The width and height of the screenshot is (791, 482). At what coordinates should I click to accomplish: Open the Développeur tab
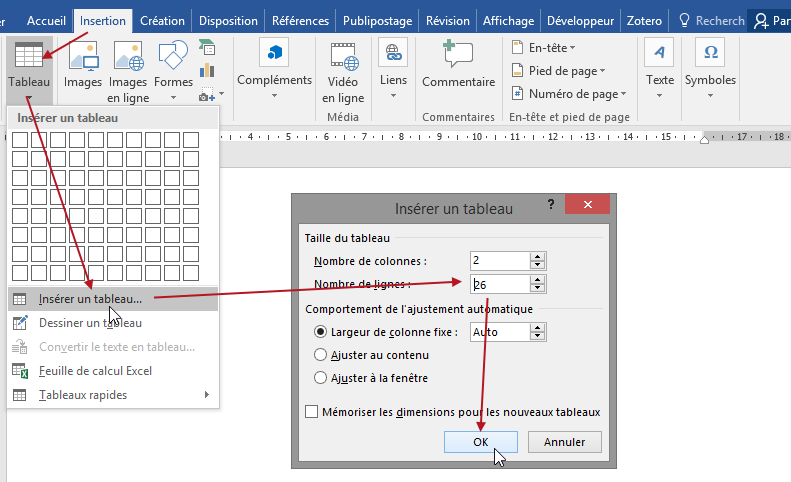tap(580, 21)
